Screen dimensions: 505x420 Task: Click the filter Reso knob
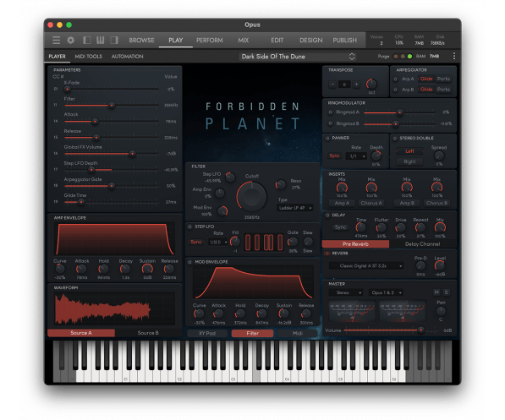(281, 184)
